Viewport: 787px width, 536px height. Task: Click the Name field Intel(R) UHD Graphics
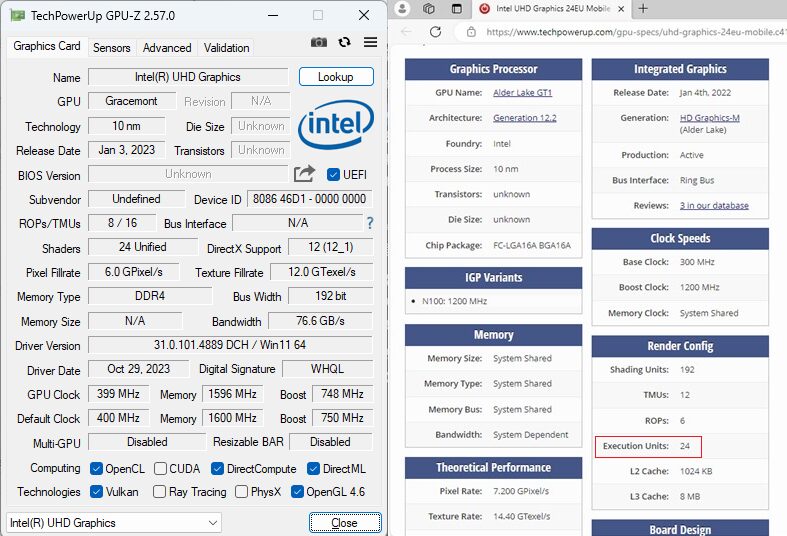pos(188,77)
